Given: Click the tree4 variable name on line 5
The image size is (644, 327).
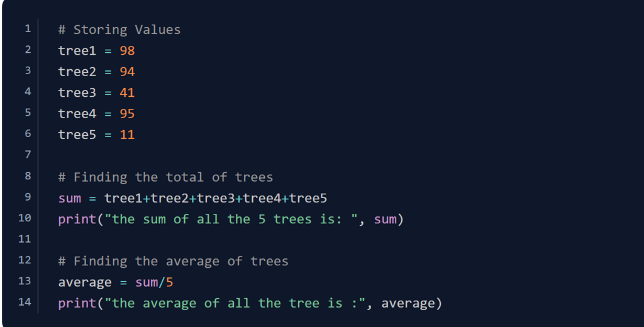Looking at the screenshot, I should tap(77, 114).
